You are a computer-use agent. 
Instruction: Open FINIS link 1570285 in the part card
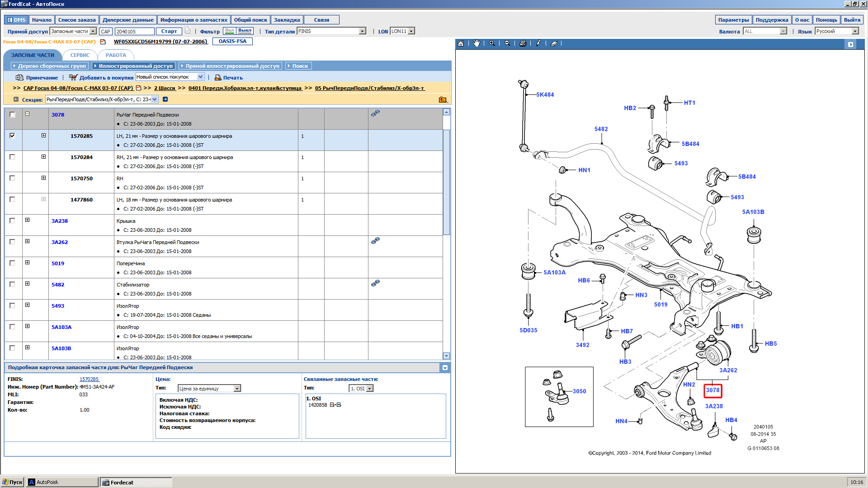click(x=89, y=379)
